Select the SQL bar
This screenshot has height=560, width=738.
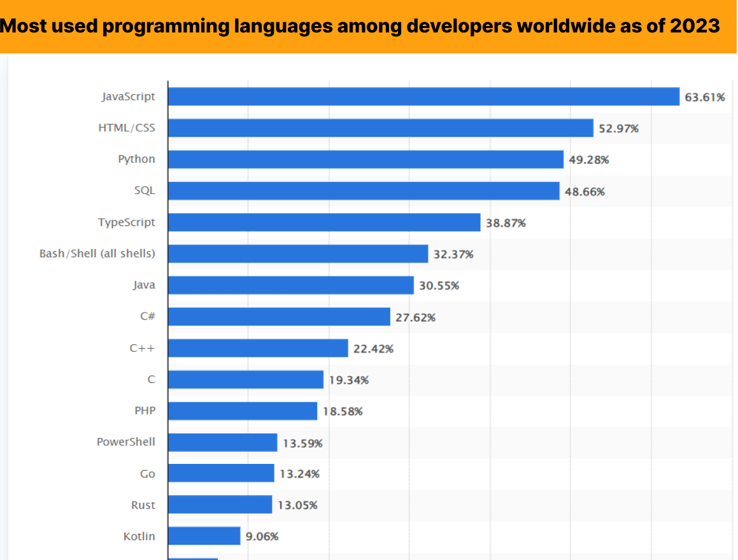[364, 191]
